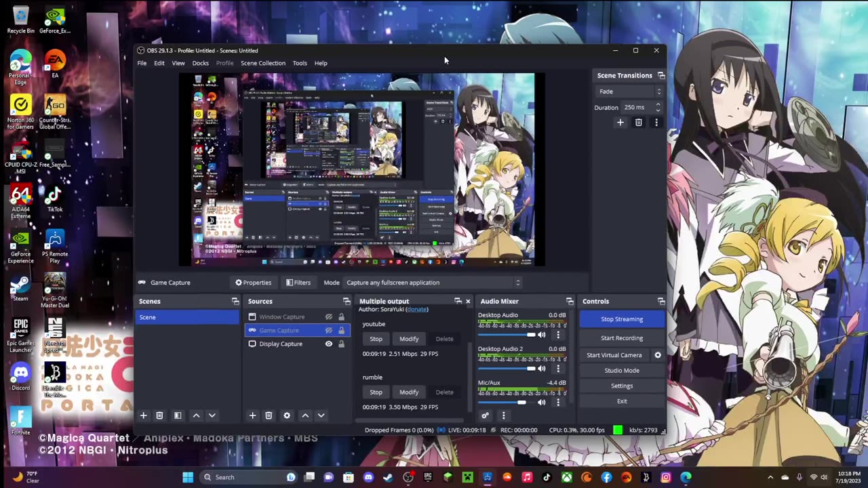This screenshot has width=868, height=488.
Task: Add a new source with the plus icon
Action: 252,415
